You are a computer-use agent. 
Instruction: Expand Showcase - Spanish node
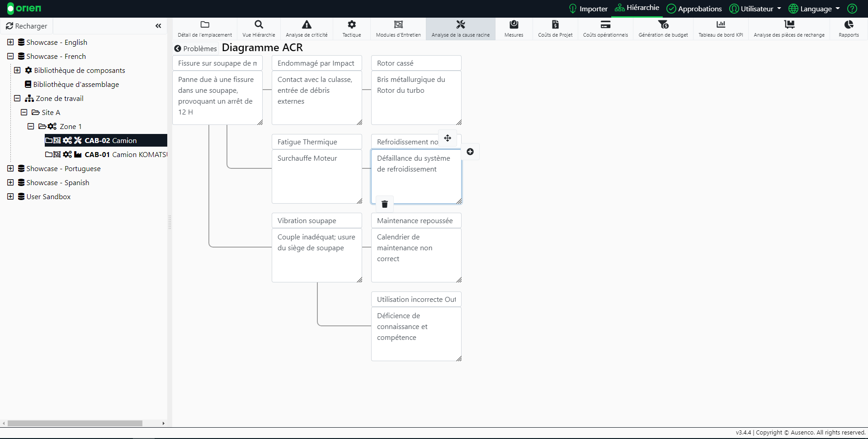pyautogui.click(x=10, y=182)
